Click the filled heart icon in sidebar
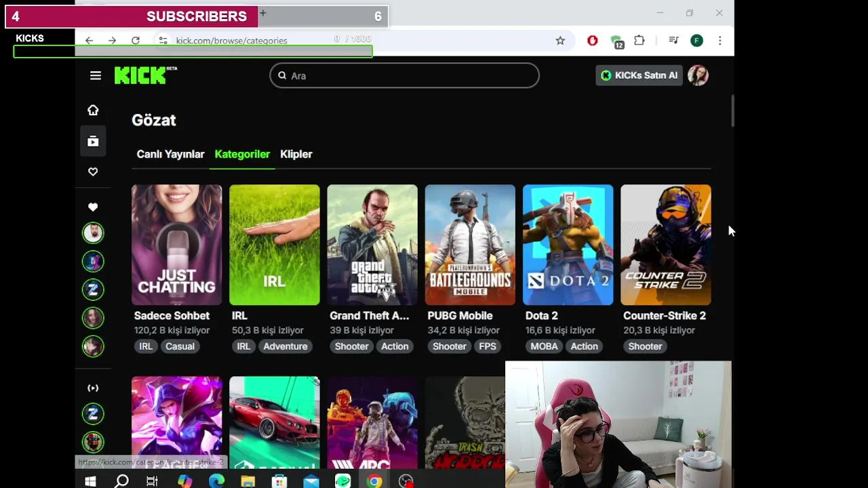Image resolution: width=868 pixels, height=488 pixels. (93, 207)
